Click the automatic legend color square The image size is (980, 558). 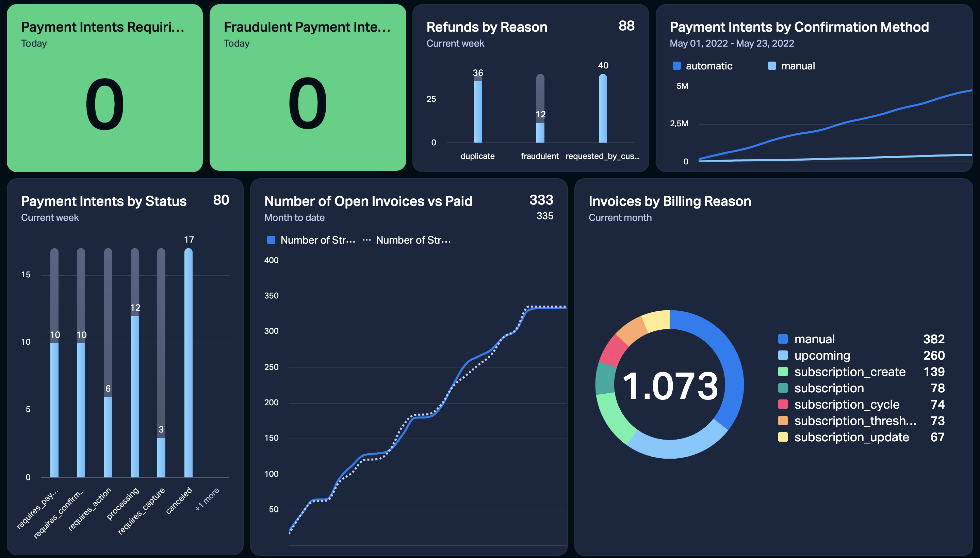676,66
